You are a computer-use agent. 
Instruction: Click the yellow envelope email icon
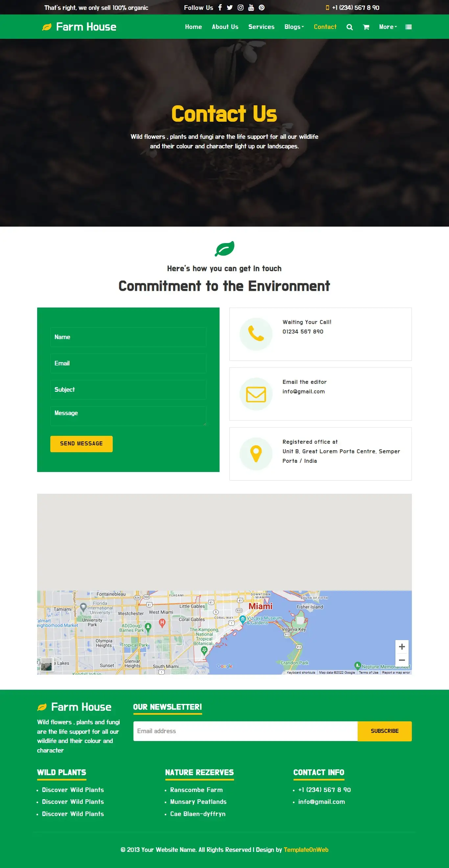pyautogui.click(x=256, y=394)
